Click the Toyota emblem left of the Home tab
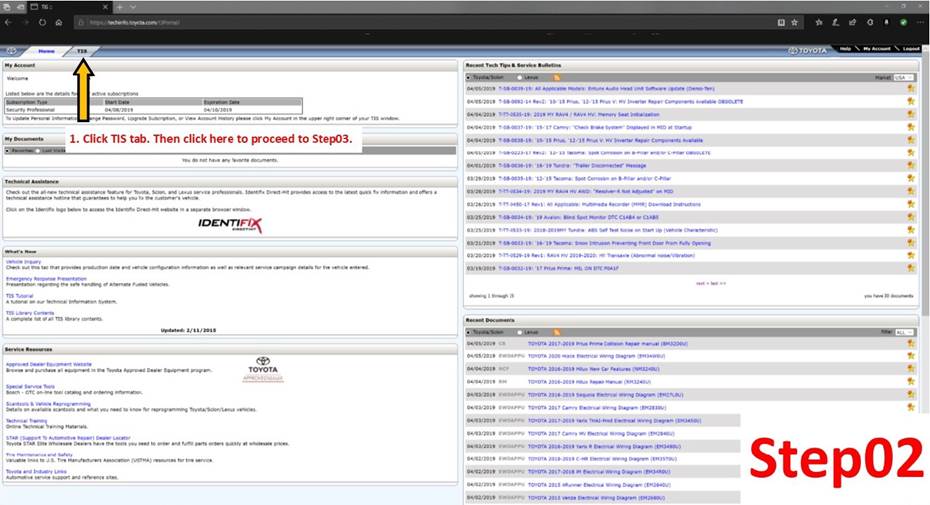 11,51
